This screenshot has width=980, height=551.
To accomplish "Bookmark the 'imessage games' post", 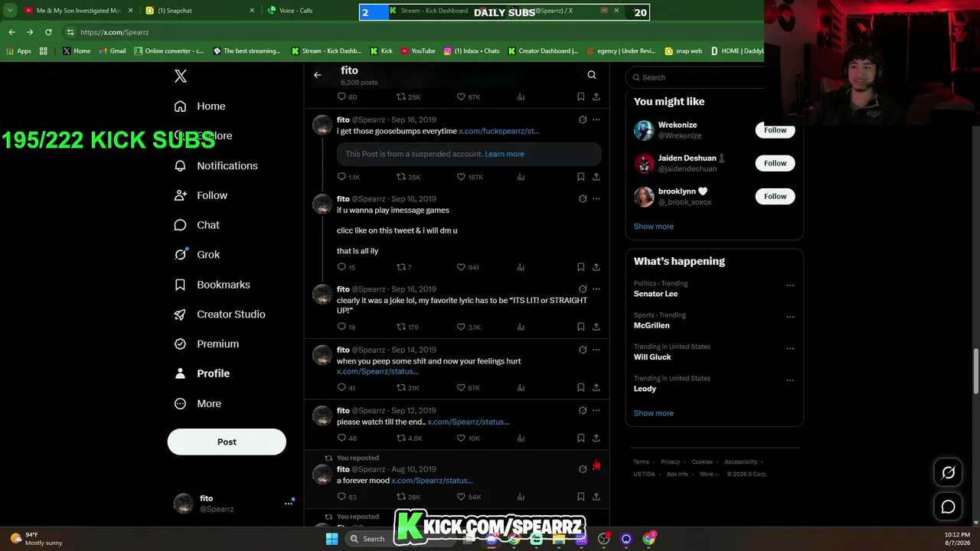I will (x=580, y=267).
